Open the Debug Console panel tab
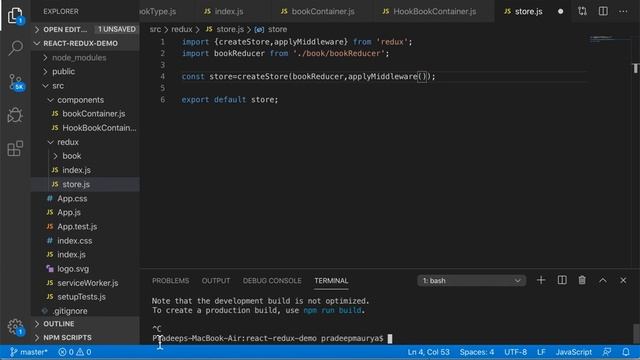This screenshot has height=360, width=640. tap(272, 280)
